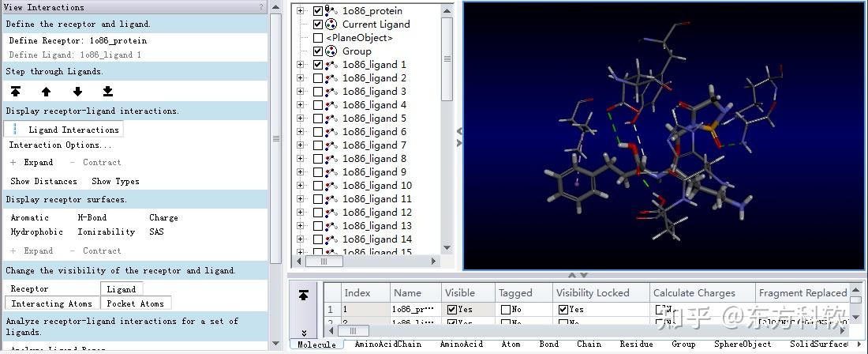
Task: Check the 1o86_ligand 2 checkbox
Action: 318,78
